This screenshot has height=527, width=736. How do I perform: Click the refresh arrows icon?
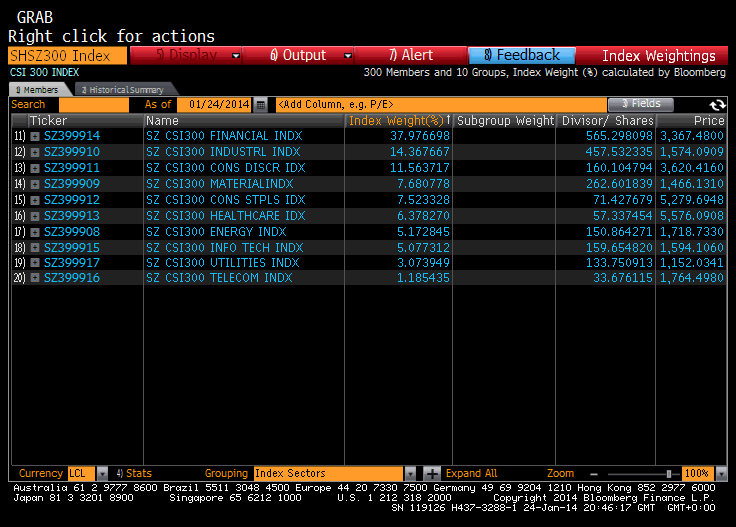717,104
